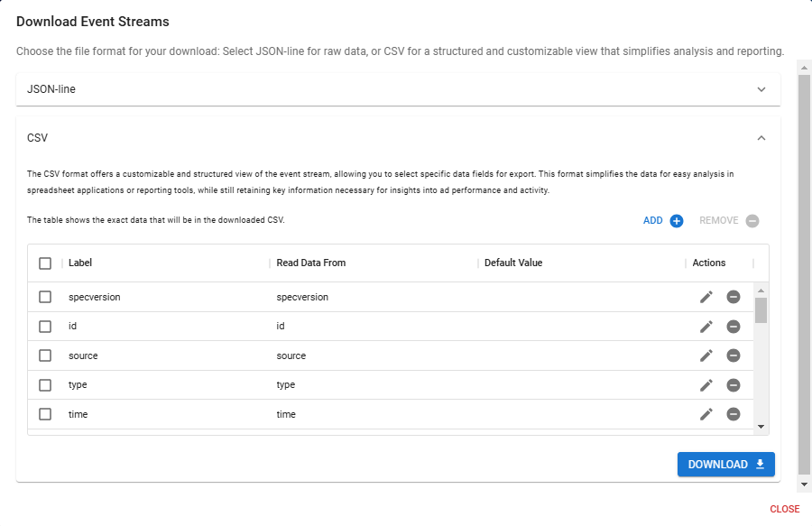This screenshot has width=812, height=526.
Task: Click the blue ADD plus icon
Action: point(677,221)
